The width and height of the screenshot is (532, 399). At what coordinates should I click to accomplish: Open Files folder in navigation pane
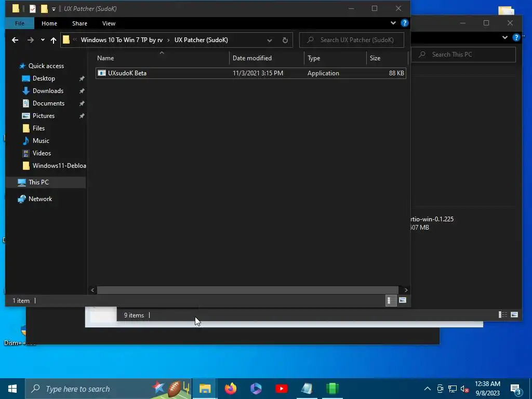pos(38,128)
